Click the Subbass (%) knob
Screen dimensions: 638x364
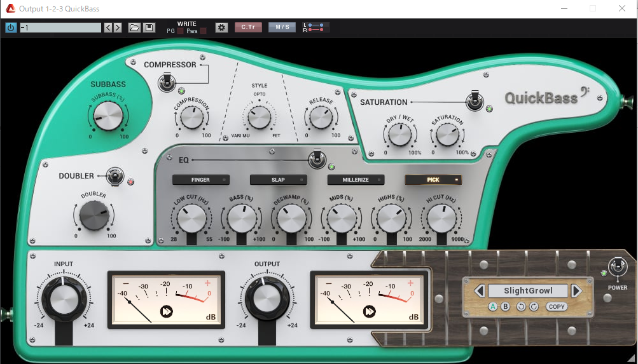click(108, 116)
